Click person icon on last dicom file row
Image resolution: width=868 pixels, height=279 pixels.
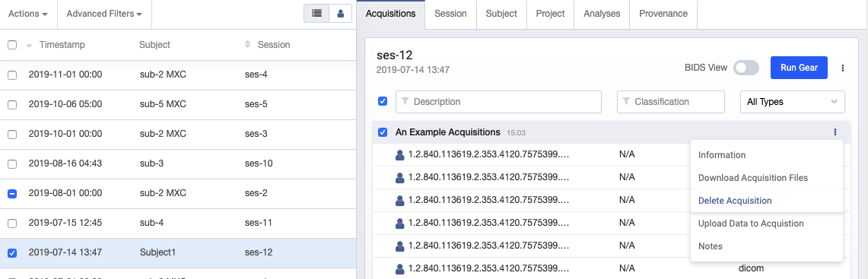pos(400,269)
